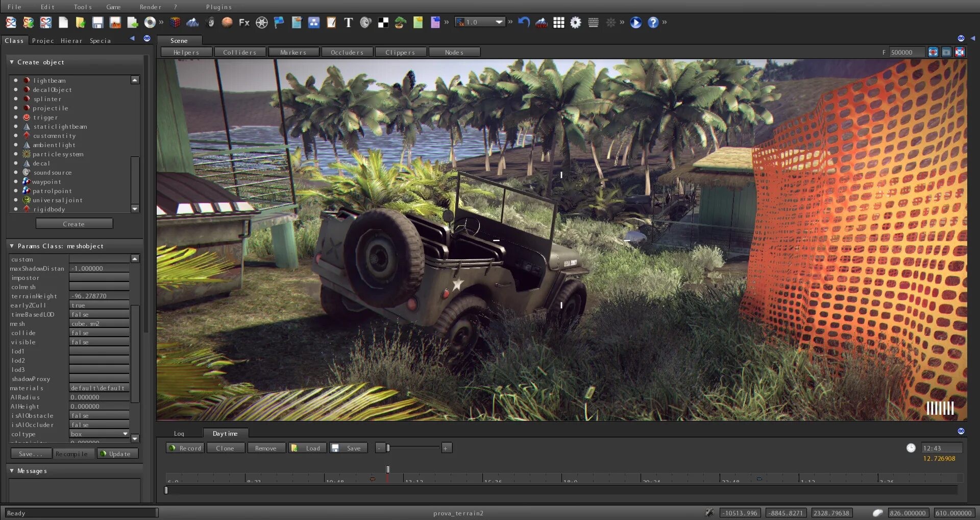
Task: Open the Fx effects tool
Action: tap(244, 22)
